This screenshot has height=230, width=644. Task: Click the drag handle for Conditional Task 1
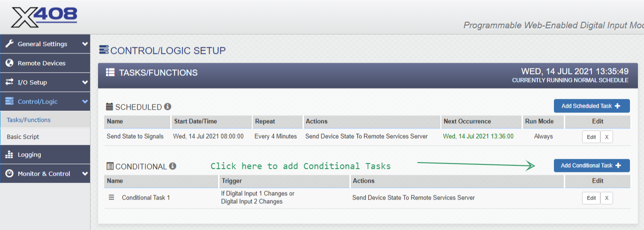click(112, 198)
